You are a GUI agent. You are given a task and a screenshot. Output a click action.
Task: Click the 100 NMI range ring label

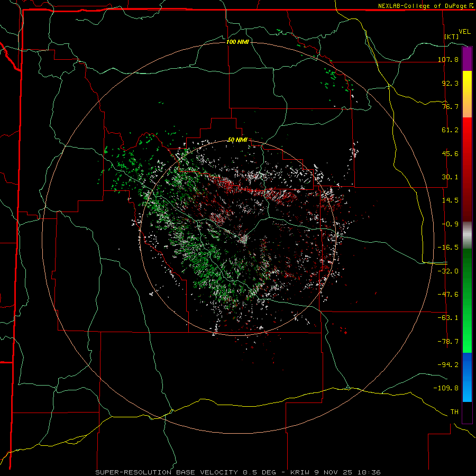pyautogui.click(x=237, y=42)
